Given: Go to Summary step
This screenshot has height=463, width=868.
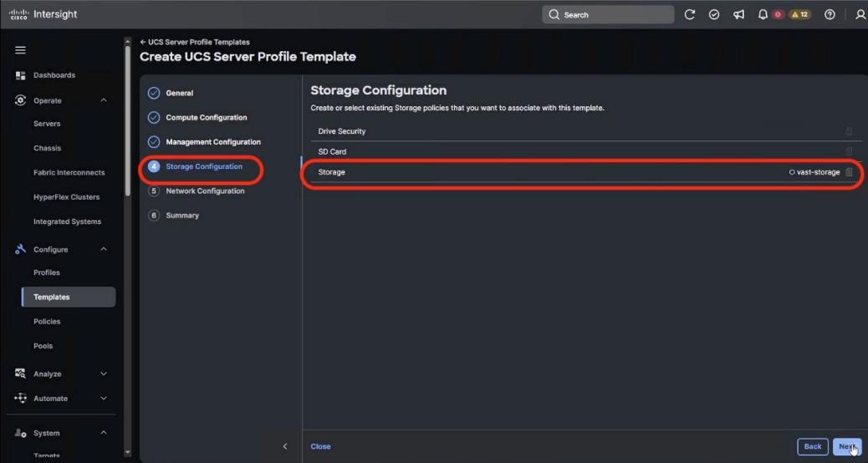Looking at the screenshot, I should tap(182, 215).
